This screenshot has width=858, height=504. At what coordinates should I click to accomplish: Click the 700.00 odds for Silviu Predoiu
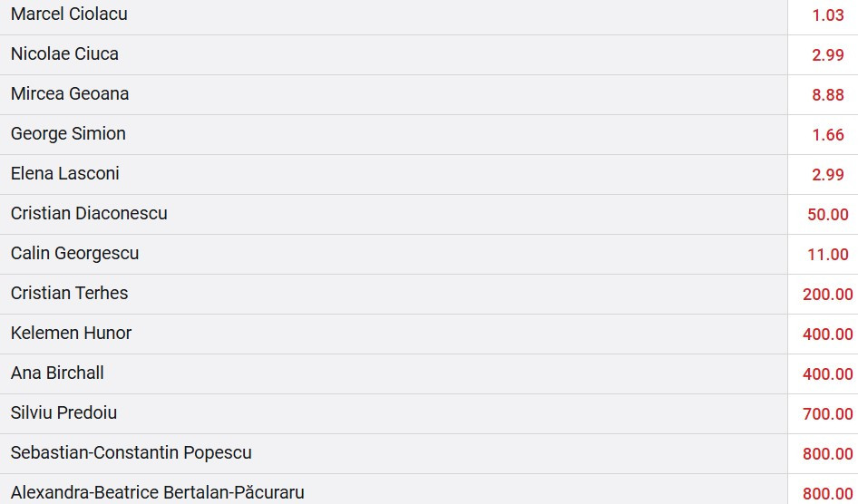tap(827, 414)
